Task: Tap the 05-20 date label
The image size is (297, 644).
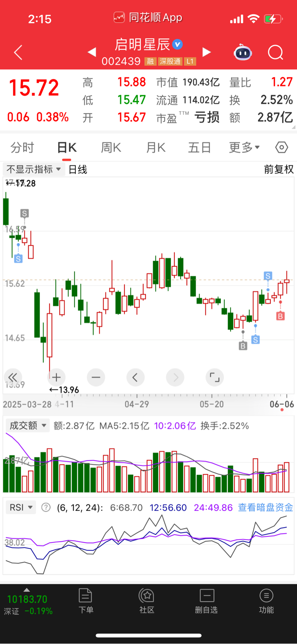Action: [212, 404]
